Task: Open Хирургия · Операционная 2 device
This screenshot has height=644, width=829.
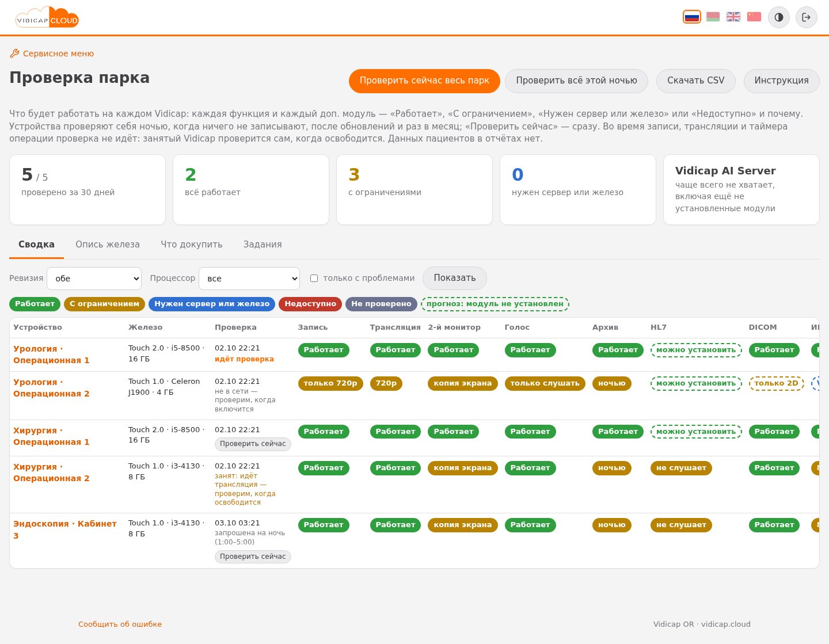Action: tap(51, 472)
